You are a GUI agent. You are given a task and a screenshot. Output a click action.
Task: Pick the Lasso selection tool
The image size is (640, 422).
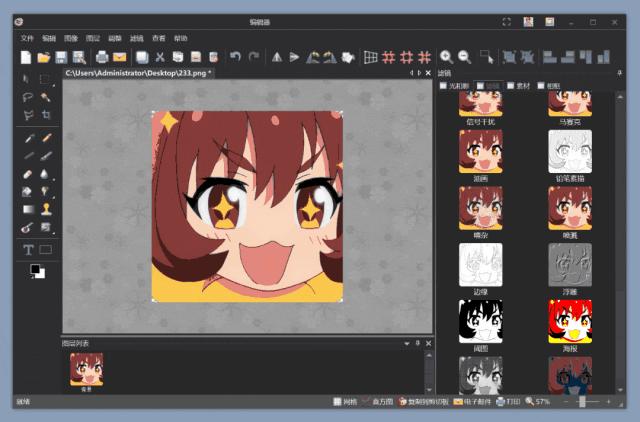[27, 97]
